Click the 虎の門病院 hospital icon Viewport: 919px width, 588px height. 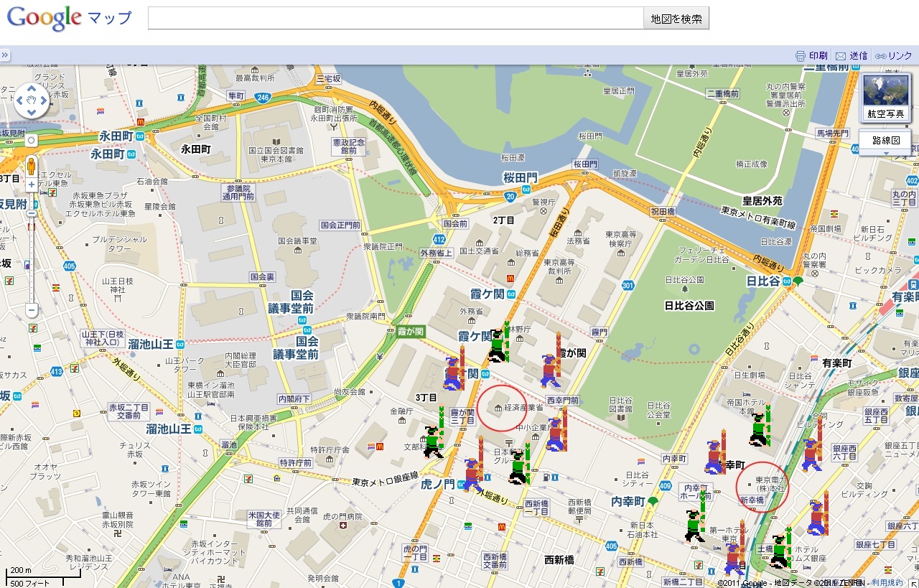(x=342, y=526)
